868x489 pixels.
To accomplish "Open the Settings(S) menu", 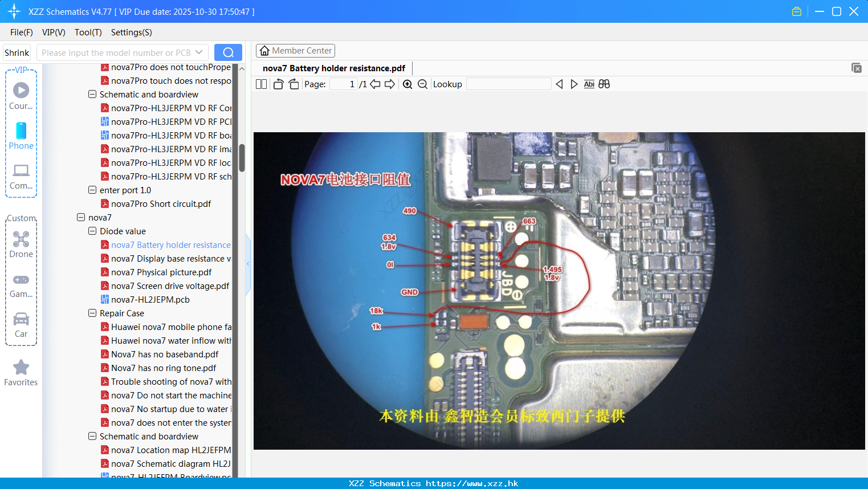I will tap(132, 32).
